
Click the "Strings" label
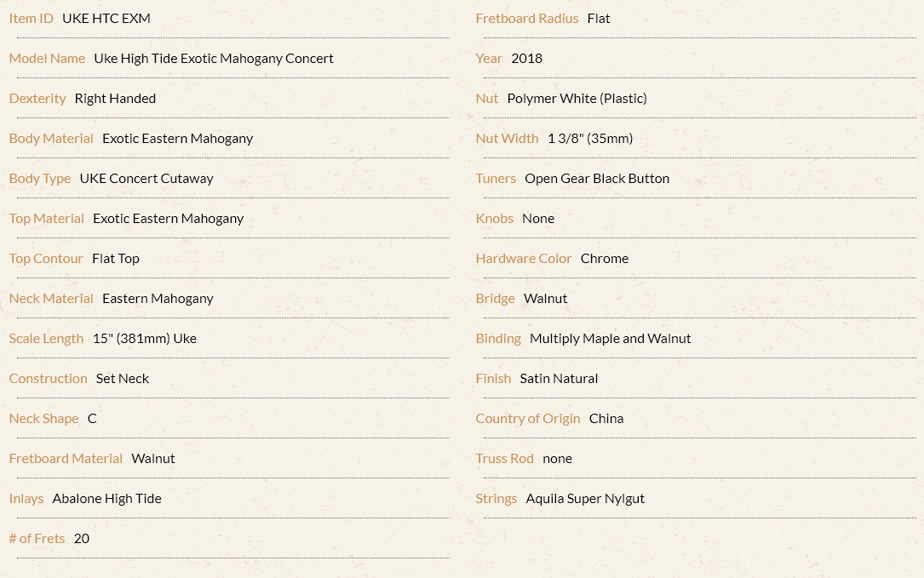click(496, 499)
